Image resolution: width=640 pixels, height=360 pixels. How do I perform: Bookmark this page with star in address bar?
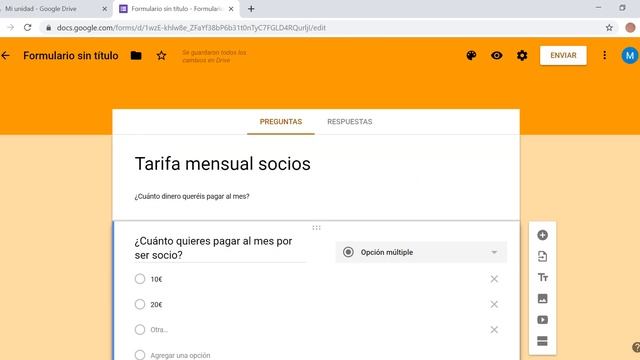pyautogui.click(x=609, y=28)
